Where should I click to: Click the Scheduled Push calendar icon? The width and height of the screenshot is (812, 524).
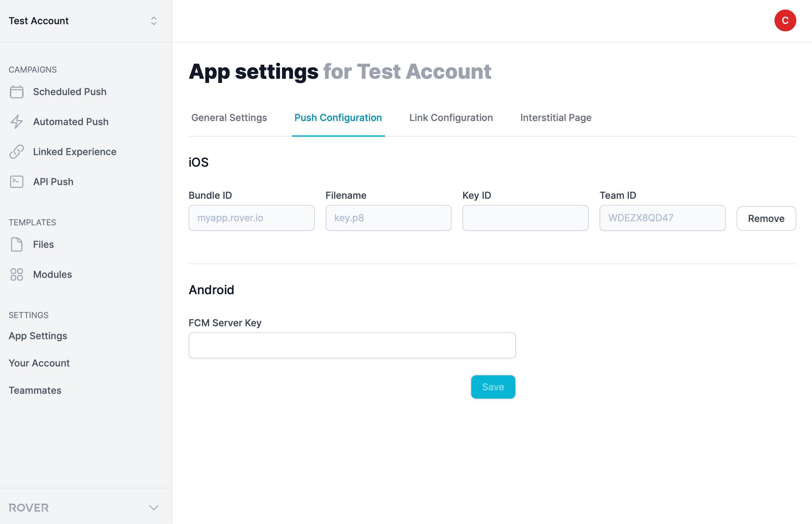(16, 92)
